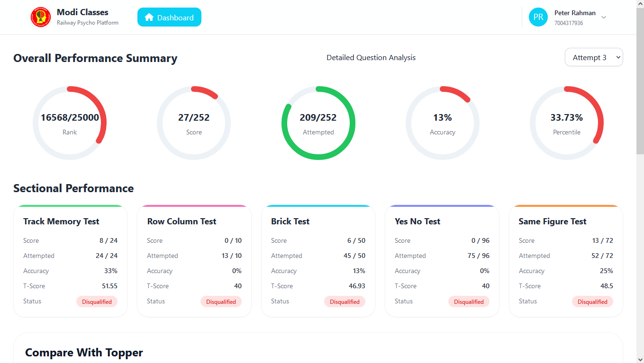The image size is (644, 363).
Task: Click the Rank 16568/25000 progress ring
Action: click(x=70, y=123)
